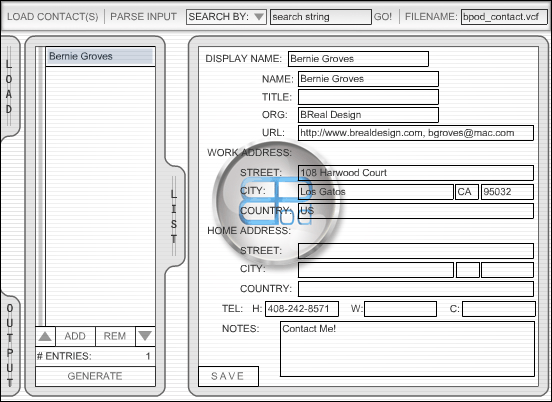Viewport: 552px width, 402px height.
Task: Click the down arrow below contact list
Action: point(145,336)
